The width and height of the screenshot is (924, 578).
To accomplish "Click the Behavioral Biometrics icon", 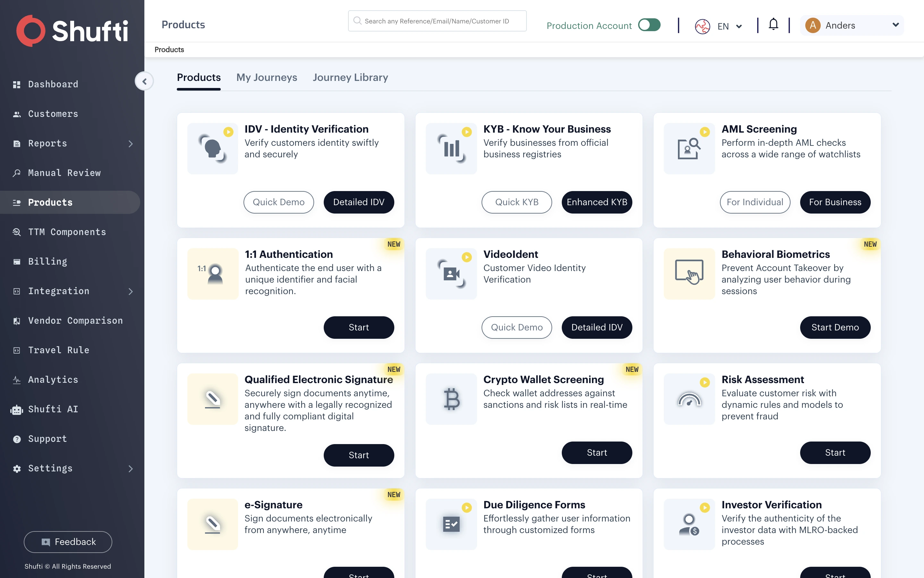I will tap(689, 274).
